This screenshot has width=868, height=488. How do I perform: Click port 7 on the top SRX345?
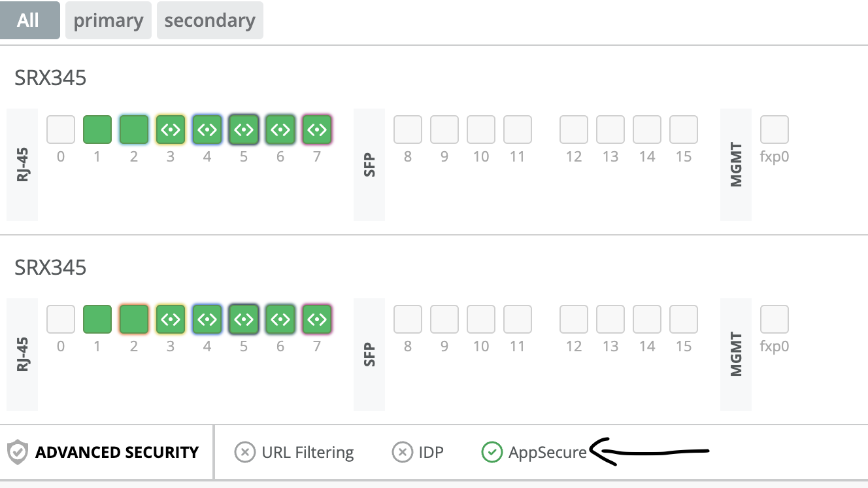click(317, 130)
